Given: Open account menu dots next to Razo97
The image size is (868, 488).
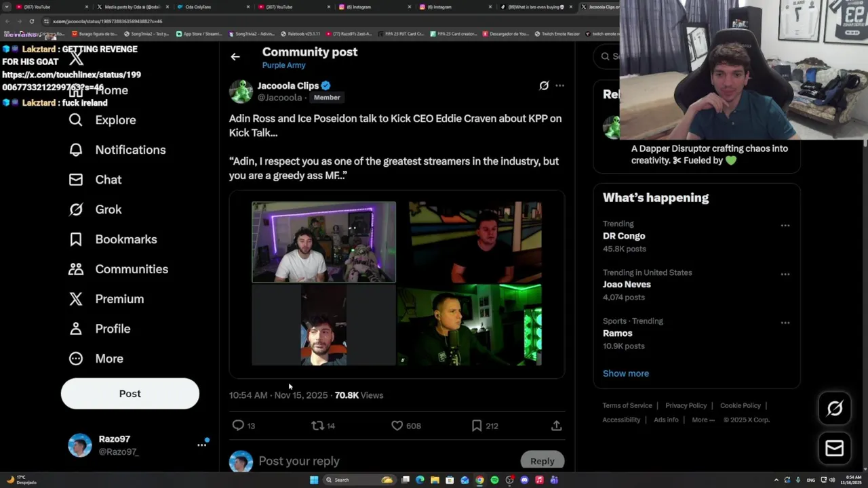Looking at the screenshot, I should coord(201,445).
